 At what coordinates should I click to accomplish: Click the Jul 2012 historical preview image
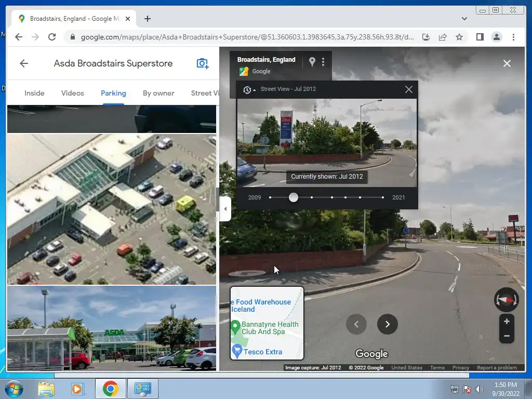click(327, 142)
